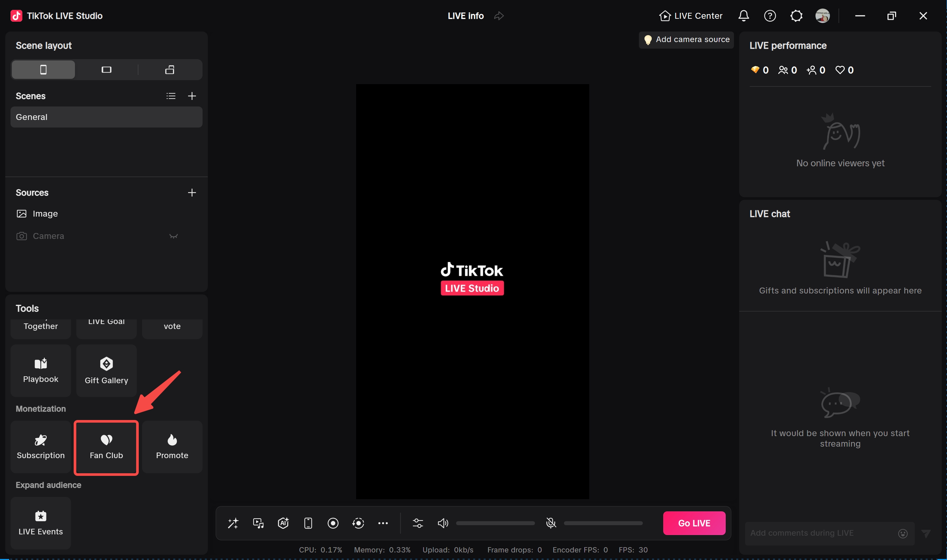Open the Scenes list view
Image resolution: width=947 pixels, height=560 pixels.
click(171, 96)
